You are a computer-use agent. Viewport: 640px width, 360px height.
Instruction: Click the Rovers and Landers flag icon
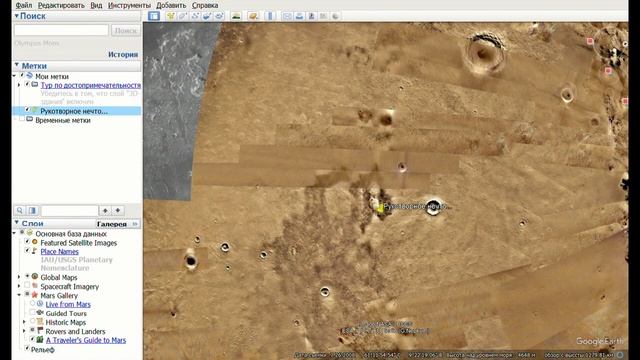pos(40,331)
